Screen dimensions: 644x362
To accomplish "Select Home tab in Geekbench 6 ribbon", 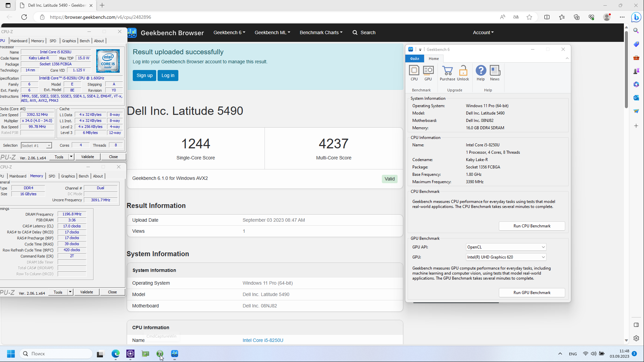I will click(434, 59).
